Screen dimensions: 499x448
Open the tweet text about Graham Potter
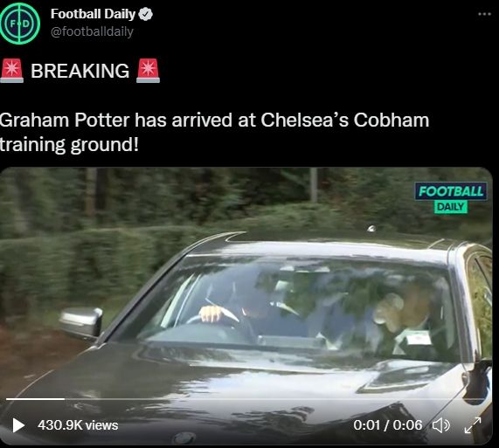(214, 132)
